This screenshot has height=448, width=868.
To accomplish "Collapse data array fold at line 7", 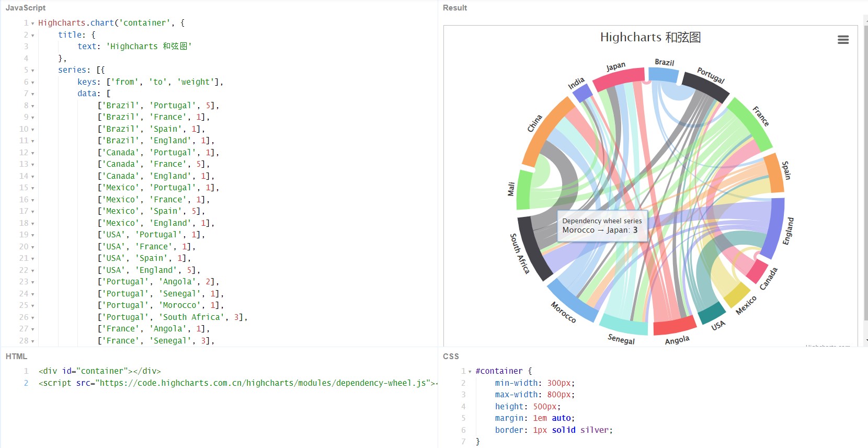I will [32, 94].
